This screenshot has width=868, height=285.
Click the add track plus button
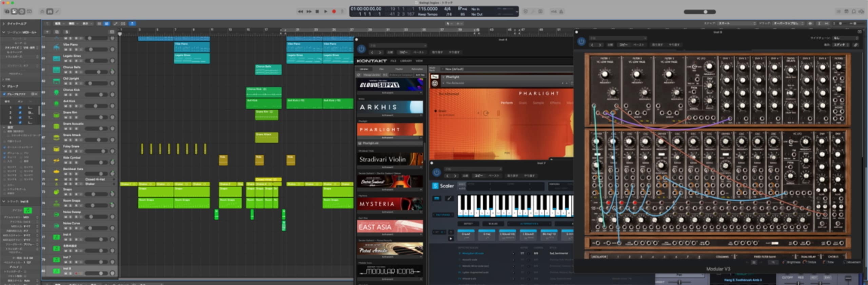(x=47, y=32)
